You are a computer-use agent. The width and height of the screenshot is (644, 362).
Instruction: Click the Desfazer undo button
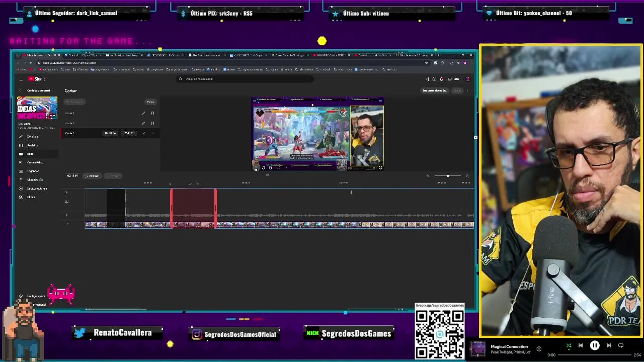click(x=92, y=176)
